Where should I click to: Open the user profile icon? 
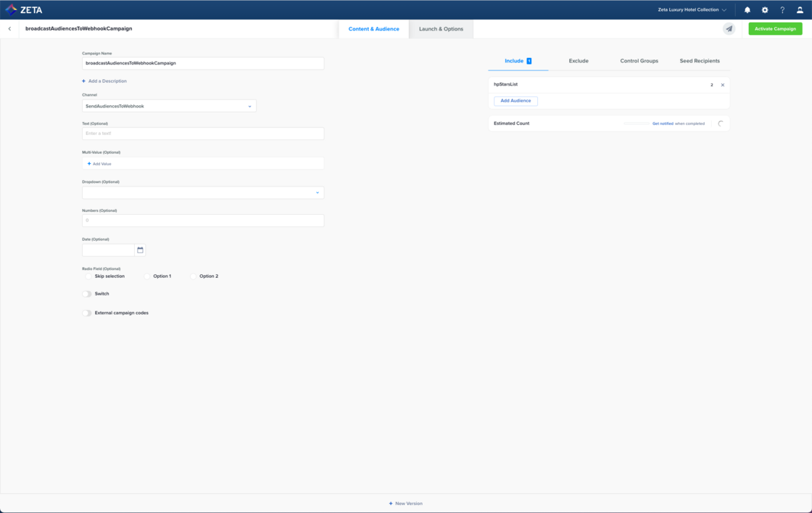800,10
